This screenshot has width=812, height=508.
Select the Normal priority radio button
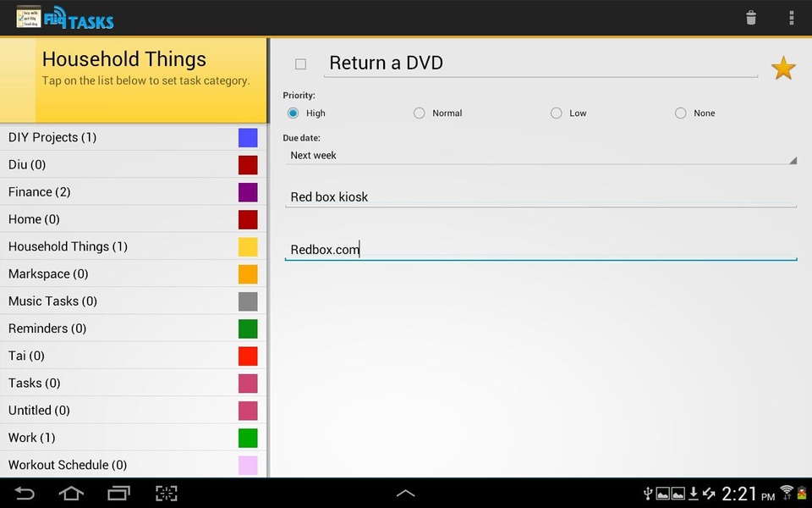tap(419, 113)
